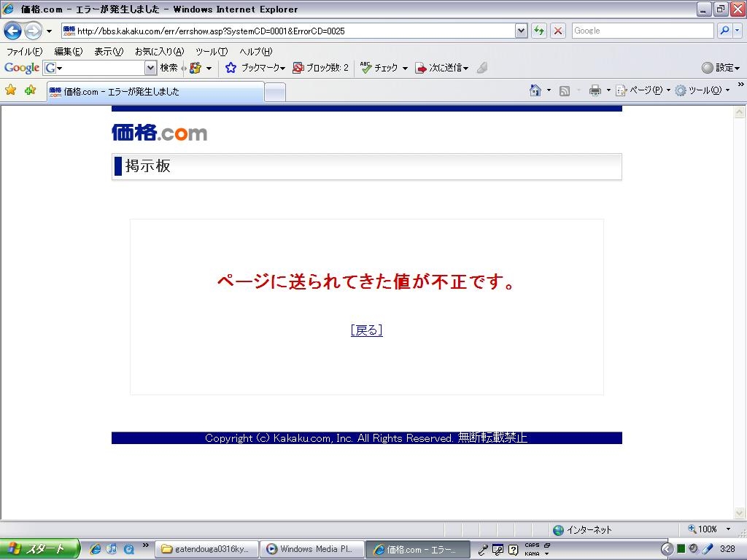Click the Print printer icon
This screenshot has height=560, width=747.
(595, 90)
